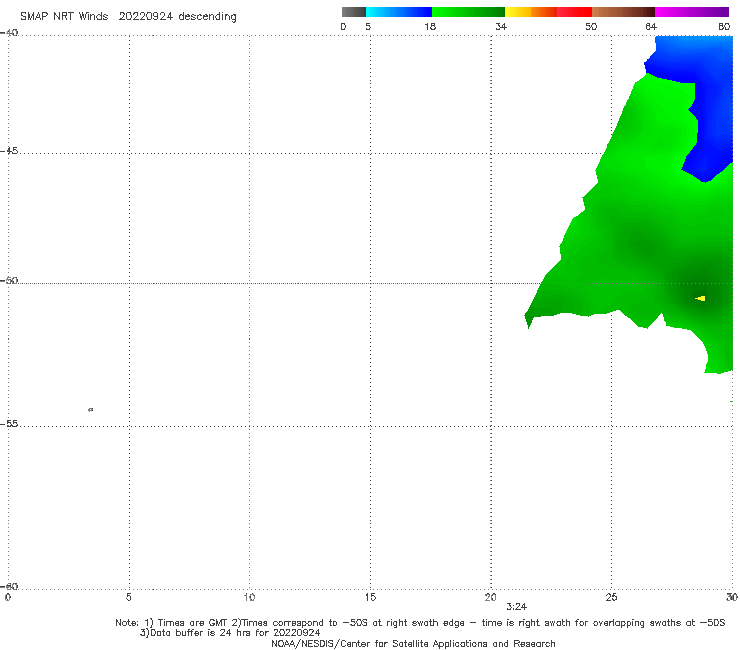Click the longitude axis label "25"

[x=611, y=597]
